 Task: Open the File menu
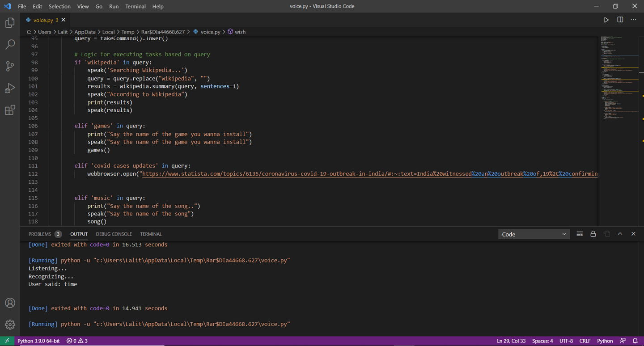22,6
